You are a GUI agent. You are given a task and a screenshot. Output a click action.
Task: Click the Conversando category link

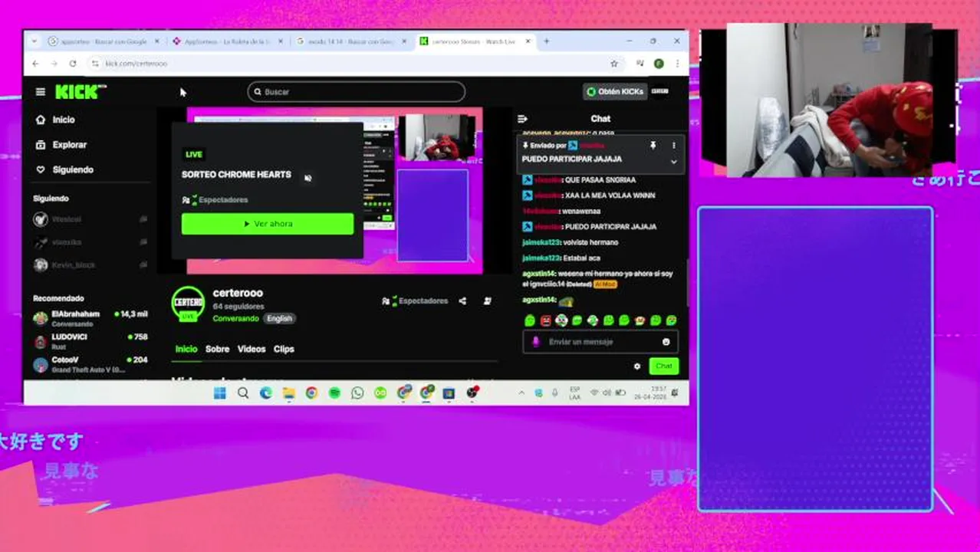[235, 318]
